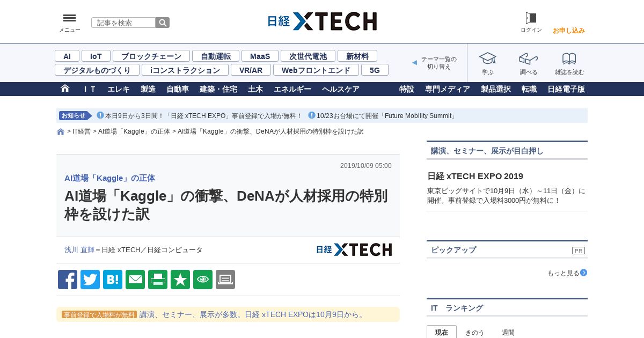Image resolution: width=644 pixels, height=338 pixels.
Task: Open the 土木 menu item
Action: [255, 89]
